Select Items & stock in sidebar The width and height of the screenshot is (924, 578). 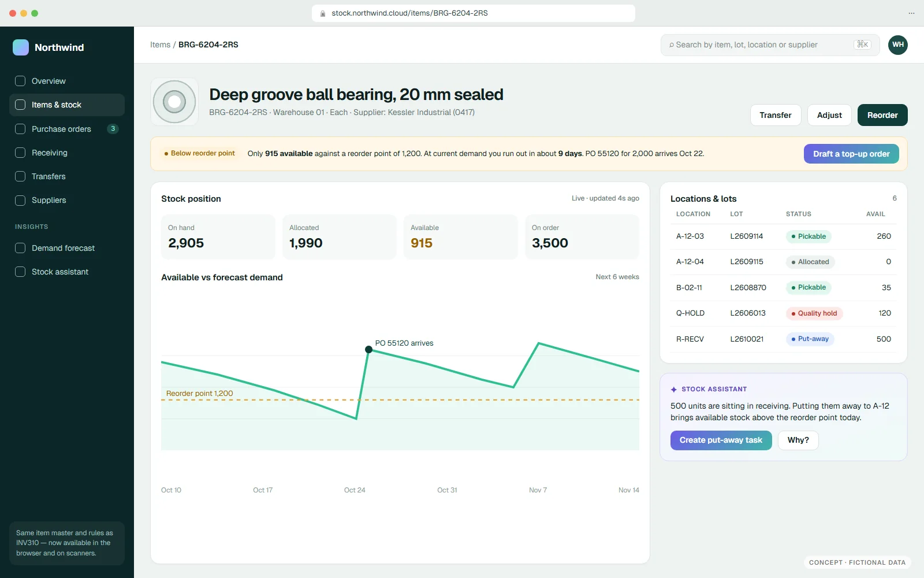pyautogui.click(x=67, y=105)
